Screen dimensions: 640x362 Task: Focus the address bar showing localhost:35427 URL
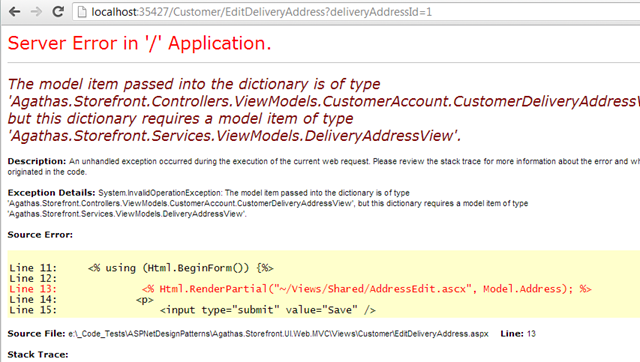click(356, 12)
